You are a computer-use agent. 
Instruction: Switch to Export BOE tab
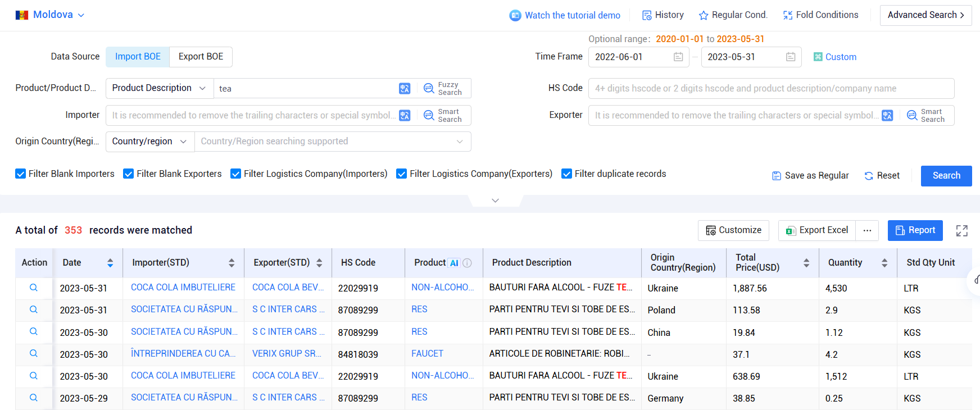tap(201, 57)
